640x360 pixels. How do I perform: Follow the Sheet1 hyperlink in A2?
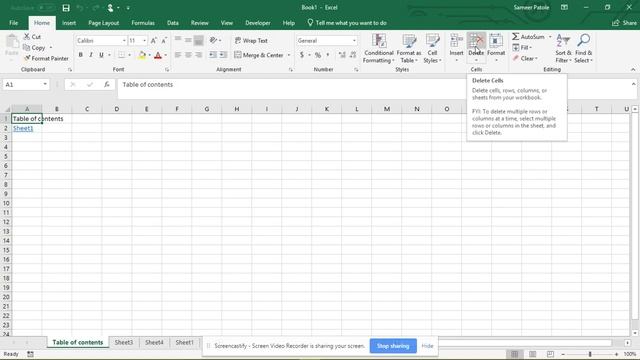click(x=23, y=128)
